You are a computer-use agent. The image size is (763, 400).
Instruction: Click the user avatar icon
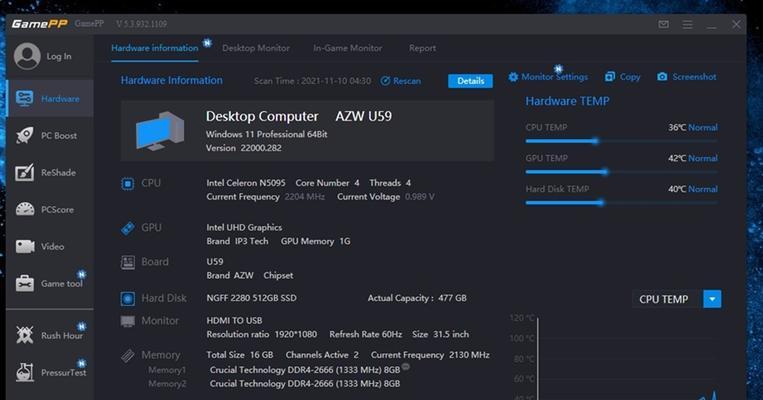(27, 56)
